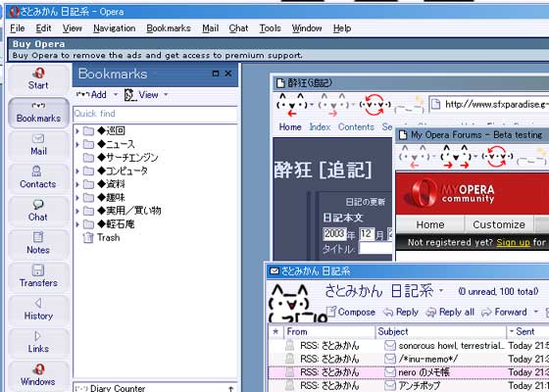Expand the ◆実用／買い物 bookmark folder
Viewport: 549px width, 392px height.
coord(77,211)
